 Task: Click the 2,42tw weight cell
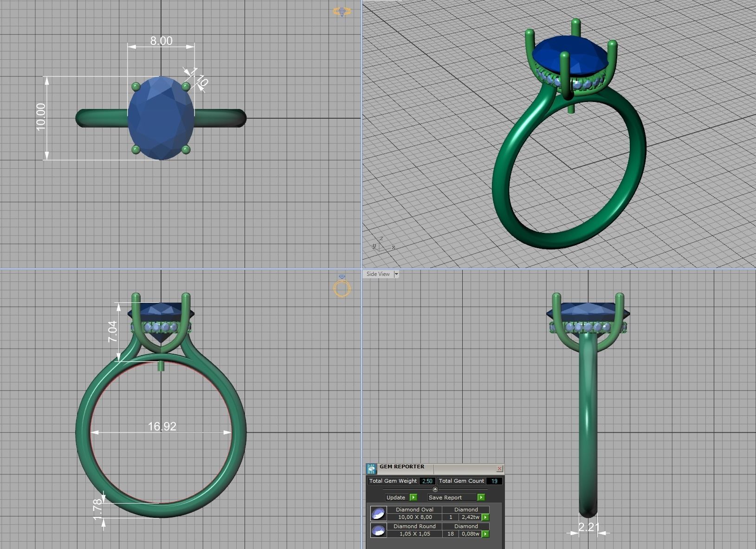470,517
